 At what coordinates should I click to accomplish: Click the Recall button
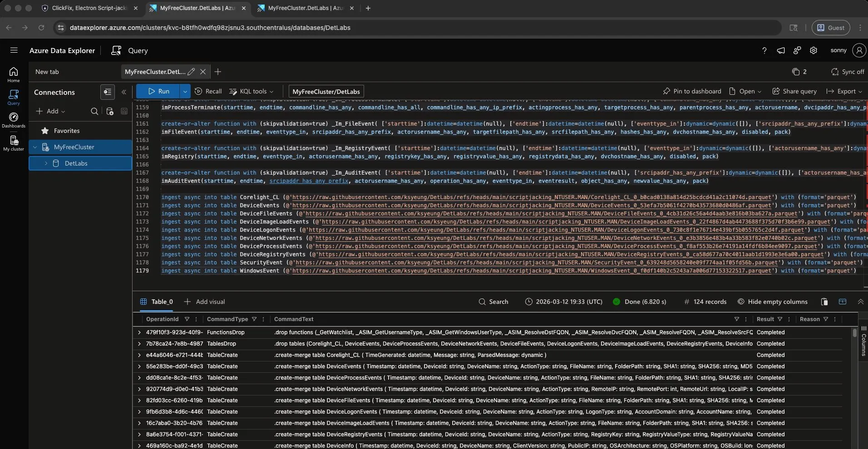208,91
